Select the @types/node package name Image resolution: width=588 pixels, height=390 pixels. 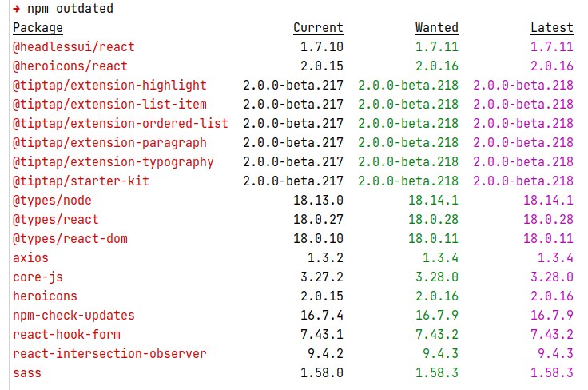pyautogui.click(x=52, y=201)
